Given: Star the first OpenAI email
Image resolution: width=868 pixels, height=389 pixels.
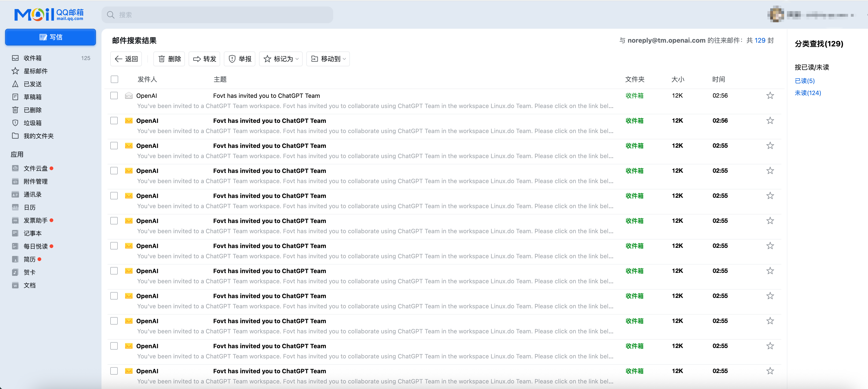Looking at the screenshot, I should click(x=770, y=96).
